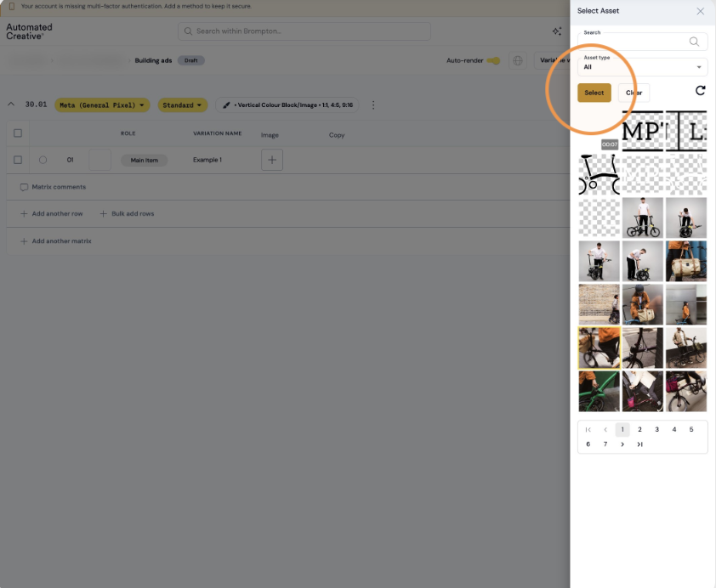Open the Standard dropdown
The image size is (716, 588).
[182, 105]
